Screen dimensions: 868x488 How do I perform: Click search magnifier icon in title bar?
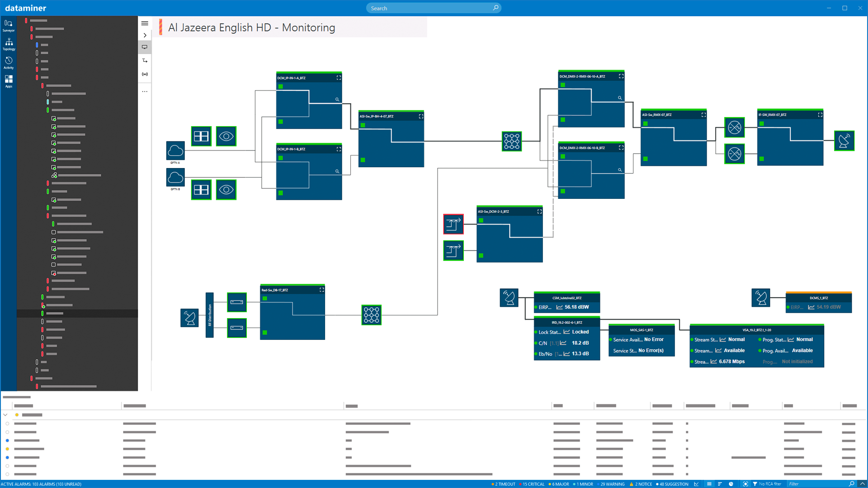tap(495, 8)
